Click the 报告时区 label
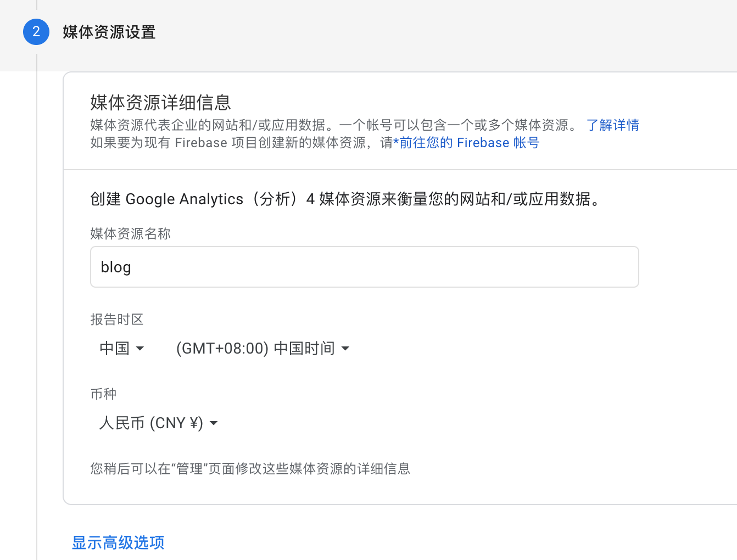This screenshot has width=737, height=560. tap(116, 320)
